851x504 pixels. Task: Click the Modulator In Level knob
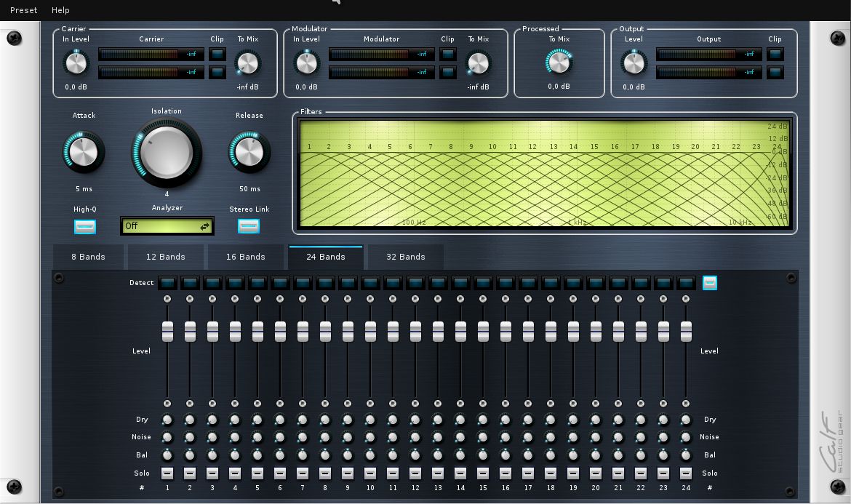[x=306, y=63]
